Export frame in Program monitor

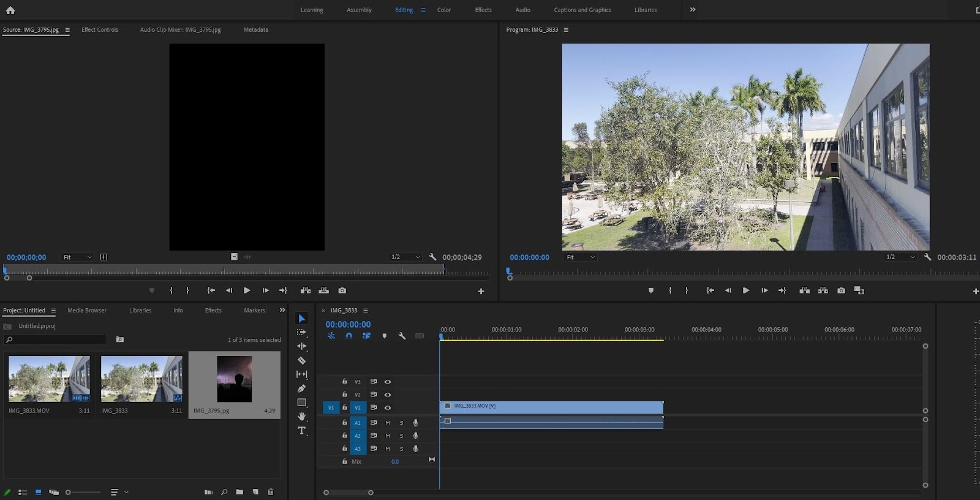tap(841, 290)
